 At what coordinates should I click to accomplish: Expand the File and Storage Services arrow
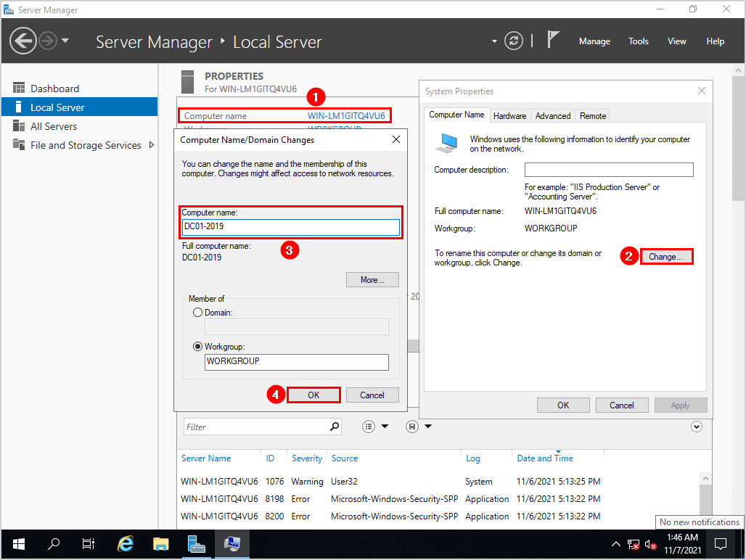point(151,145)
